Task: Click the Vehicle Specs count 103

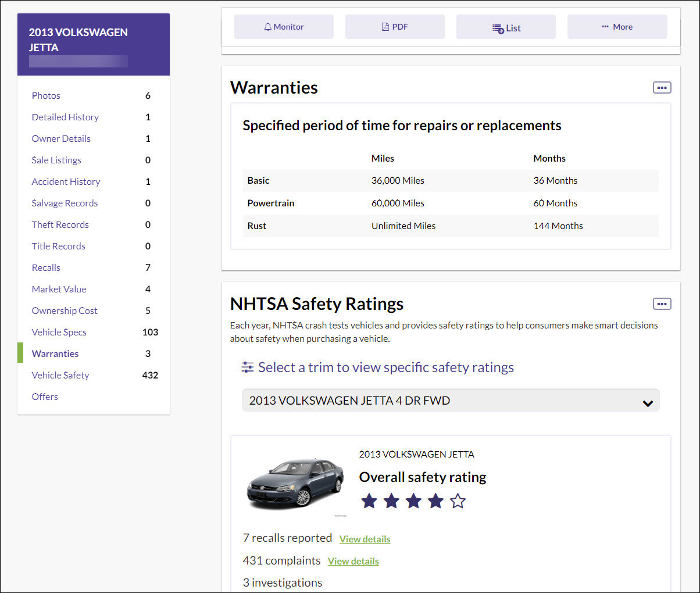Action: click(150, 332)
